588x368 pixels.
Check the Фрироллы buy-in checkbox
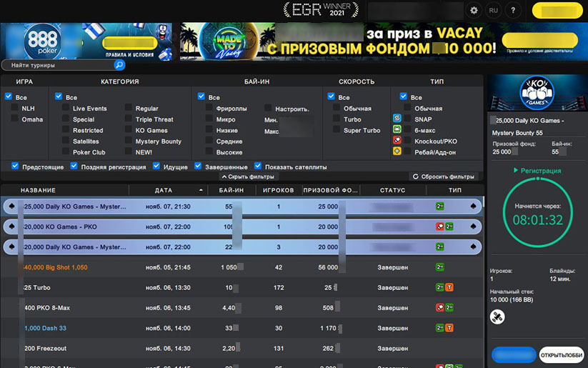tap(209, 108)
